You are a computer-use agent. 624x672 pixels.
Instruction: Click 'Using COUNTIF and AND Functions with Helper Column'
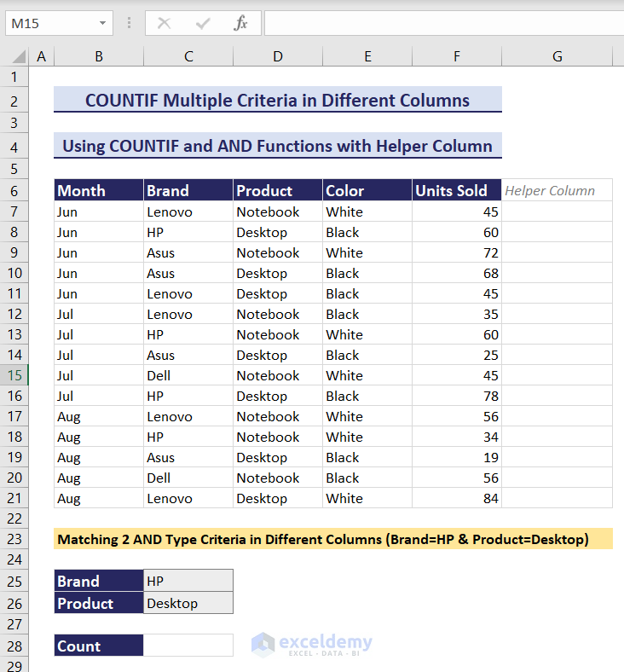click(278, 146)
